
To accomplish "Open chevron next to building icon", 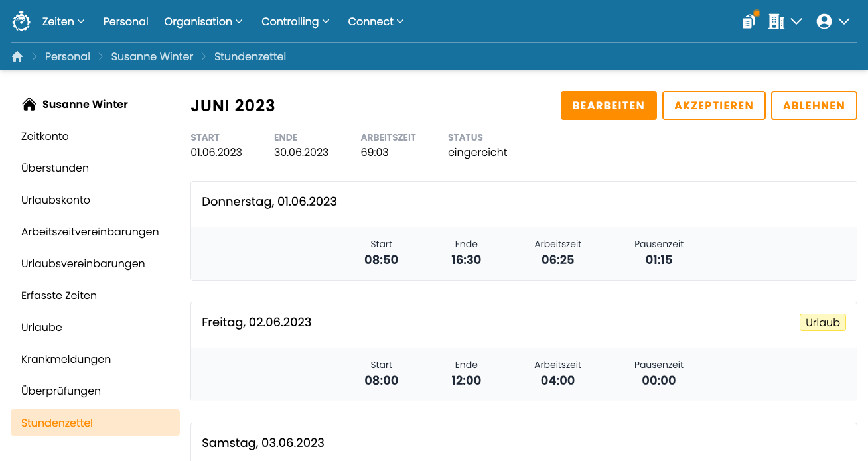I will click(x=796, y=21).
